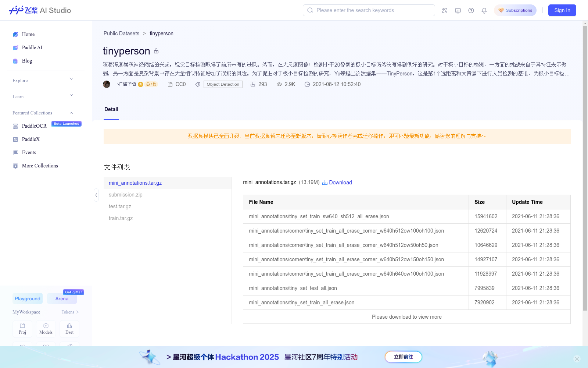Viewport: 588px width, 368px height.
Task: Click the w640h640ow100oh100.json file name
Action: point(347,274)
